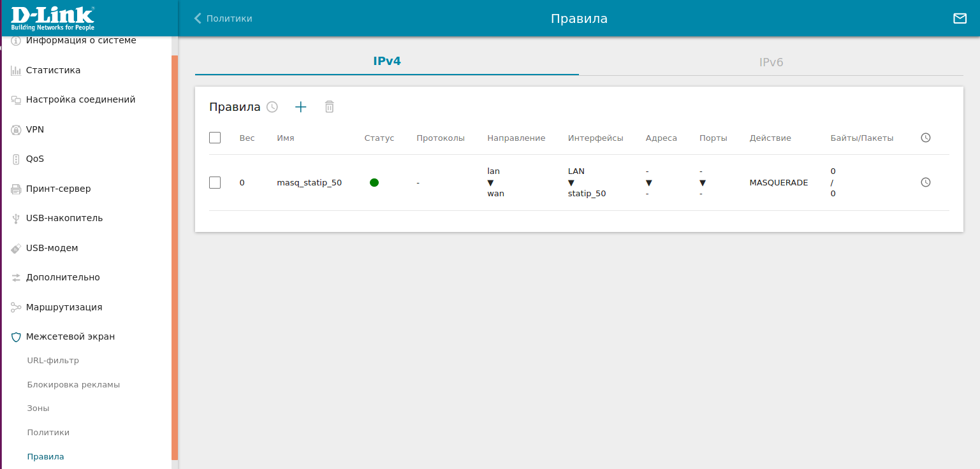Expand the Дополнительно sidebar section

point(62,277)
